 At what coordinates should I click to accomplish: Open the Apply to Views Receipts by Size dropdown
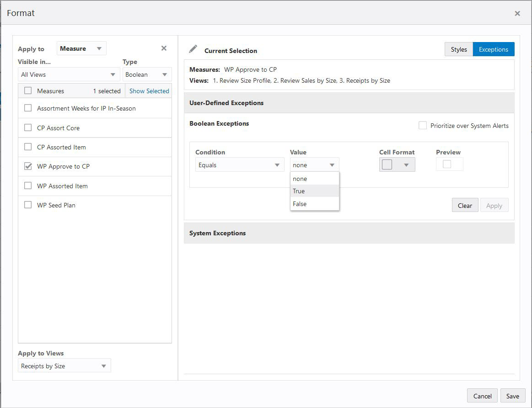pyautogui.click(x=64, y=366)
